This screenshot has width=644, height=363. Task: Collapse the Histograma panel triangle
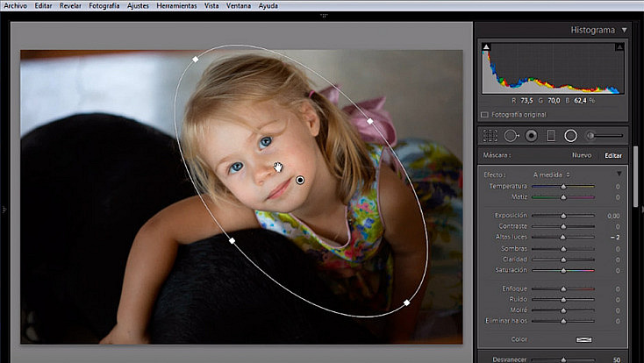(x=625, y=30)
